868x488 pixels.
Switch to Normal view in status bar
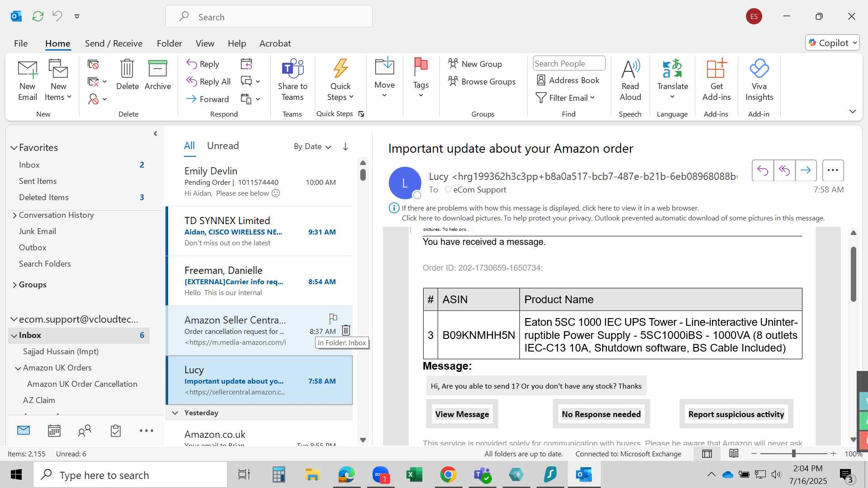click(707, 454)
